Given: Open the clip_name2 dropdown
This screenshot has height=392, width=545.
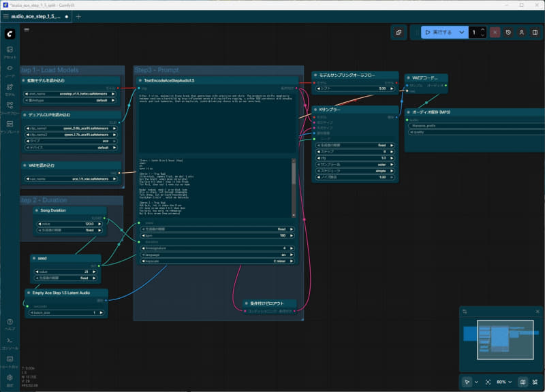Looking at the screenshot, I should pos(71,135).
